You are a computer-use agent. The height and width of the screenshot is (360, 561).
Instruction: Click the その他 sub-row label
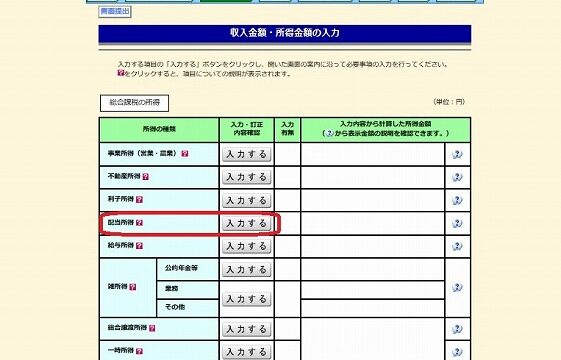click(x=175, y=307)
